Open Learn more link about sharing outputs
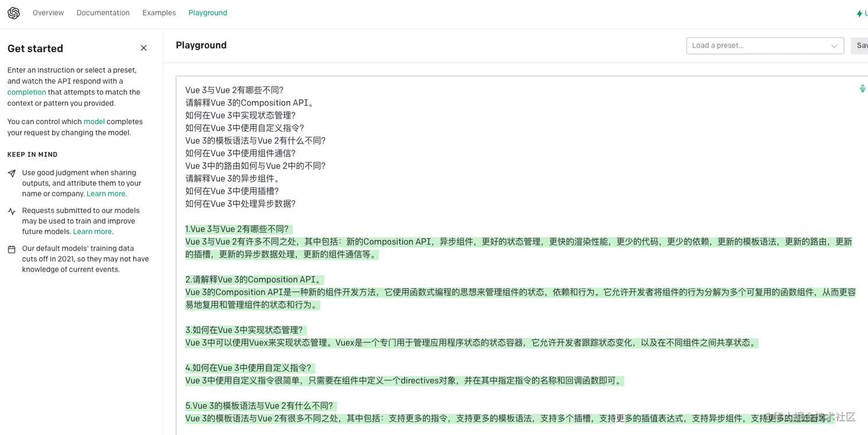This screenshot has height=435, width=868. coord(106,194)
